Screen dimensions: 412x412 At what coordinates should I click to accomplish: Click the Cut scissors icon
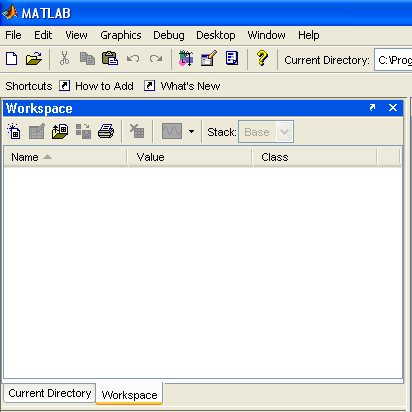click(64, 58)
